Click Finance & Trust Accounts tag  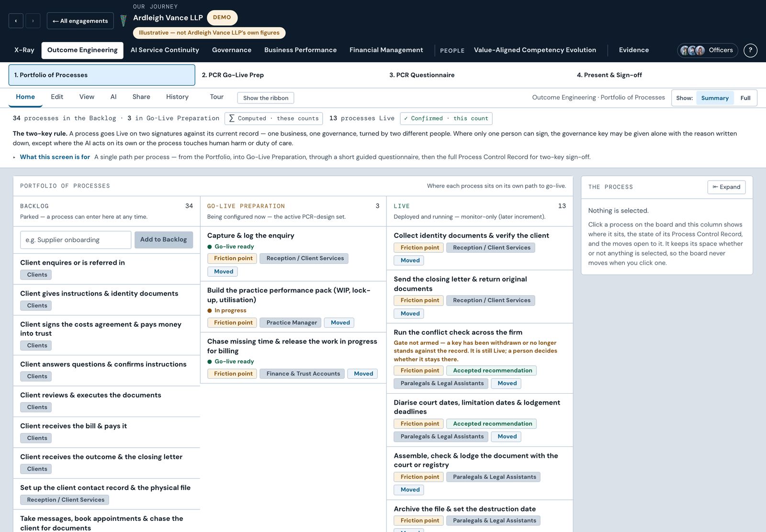(303, 374)
